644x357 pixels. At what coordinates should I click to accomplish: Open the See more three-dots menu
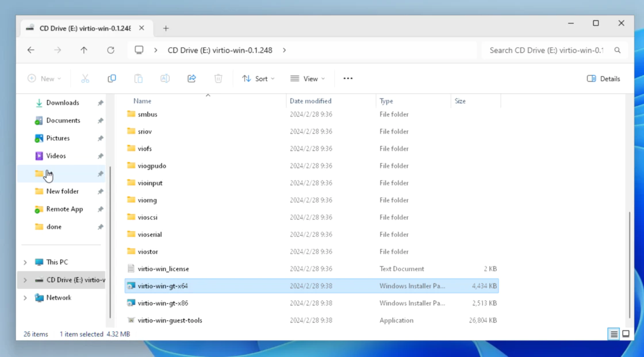tap(348, 78)
